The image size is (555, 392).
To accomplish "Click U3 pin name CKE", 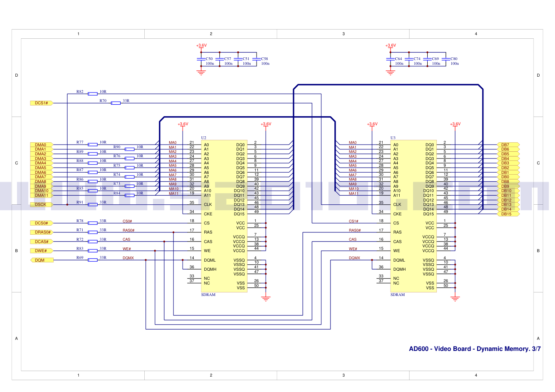I will [x=397, y=214].
